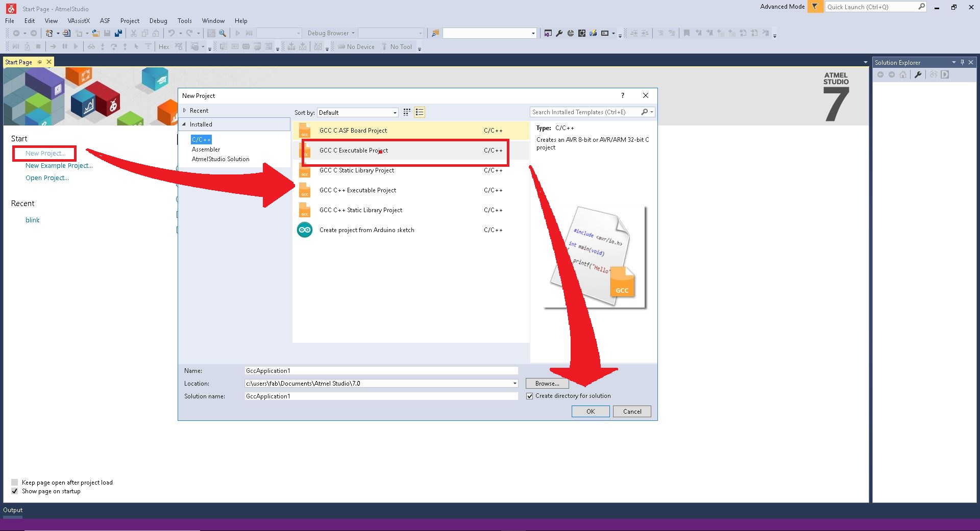Open the File menu

(10, 21)
